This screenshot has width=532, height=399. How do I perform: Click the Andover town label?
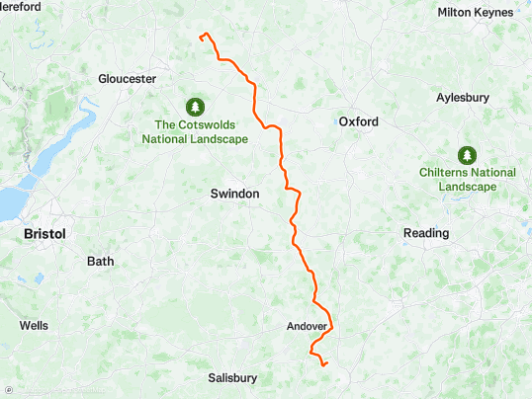tap(307, 326)
